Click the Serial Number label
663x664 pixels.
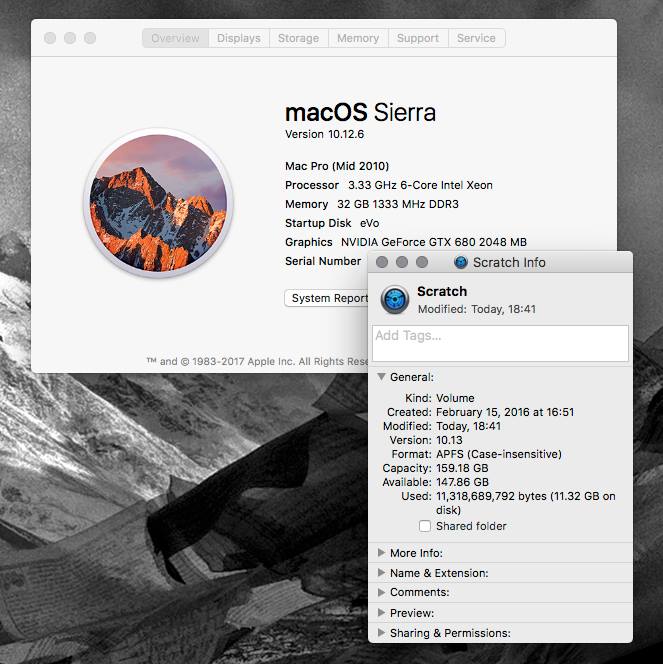323,261
